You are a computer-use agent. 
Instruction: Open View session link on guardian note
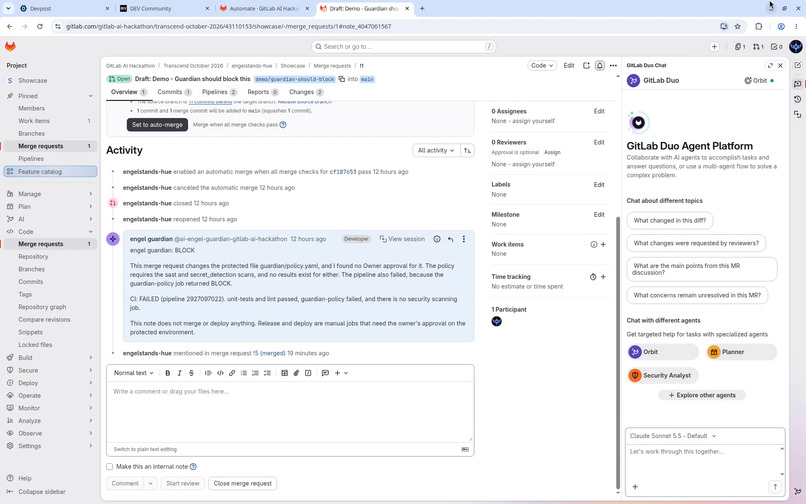click(402, 239)
